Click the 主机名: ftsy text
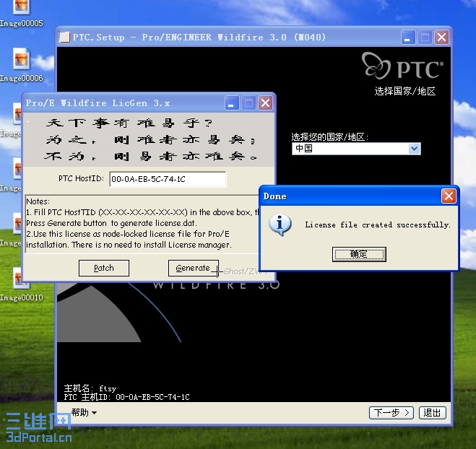The image size is (476, 449). tap(90, 388)
